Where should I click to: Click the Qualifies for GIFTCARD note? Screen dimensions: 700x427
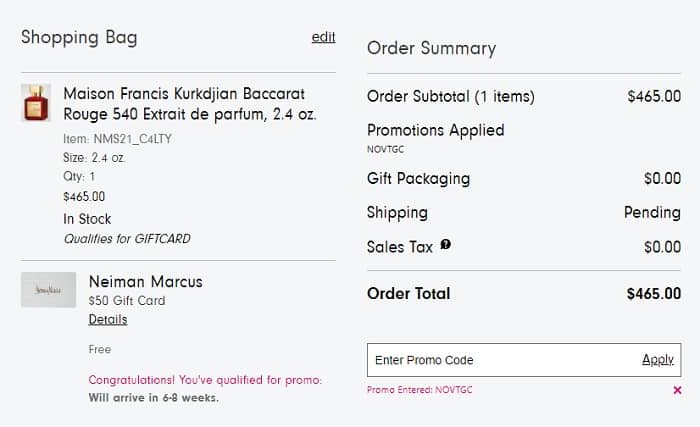(127, 239)
